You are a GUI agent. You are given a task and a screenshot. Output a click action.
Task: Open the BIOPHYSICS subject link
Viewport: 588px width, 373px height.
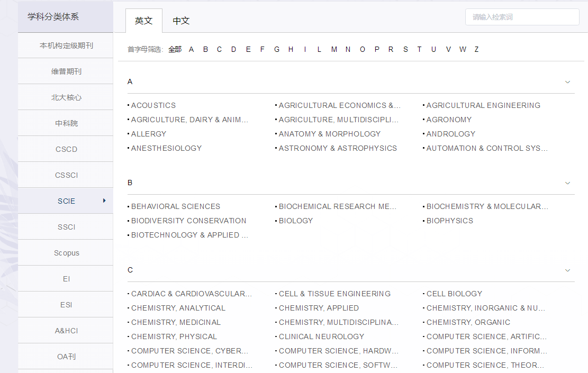pos(450,221)
